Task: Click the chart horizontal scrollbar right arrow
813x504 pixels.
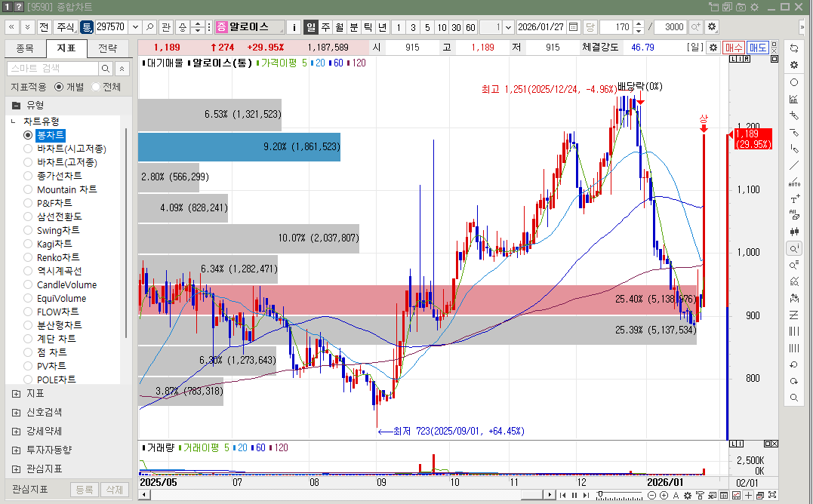Action: coord(550,495)
